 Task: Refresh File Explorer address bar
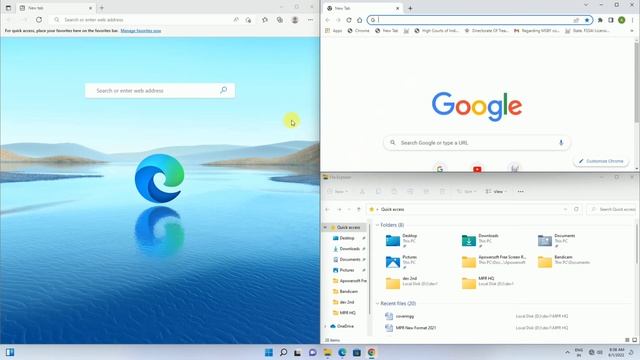[576, 209]
